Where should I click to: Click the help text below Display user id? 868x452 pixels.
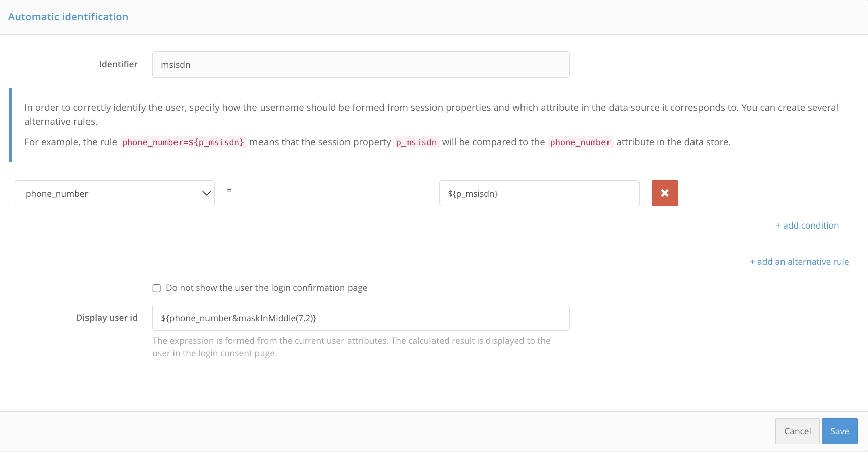coord(352,347)
